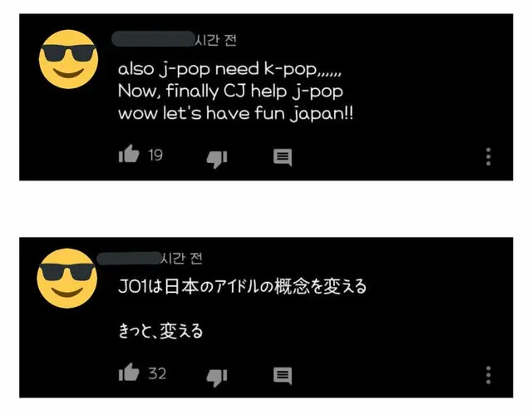Viewport: 532px width, 415px height.
Task: Select the 'wow let's have fun japan!!' text
Action: pyautogui.click(x=235, y=113)
